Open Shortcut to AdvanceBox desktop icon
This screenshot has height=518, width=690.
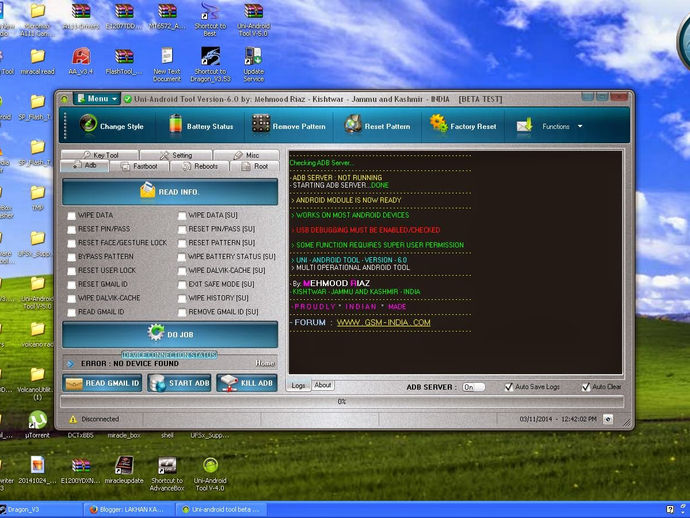pos(167,474)
